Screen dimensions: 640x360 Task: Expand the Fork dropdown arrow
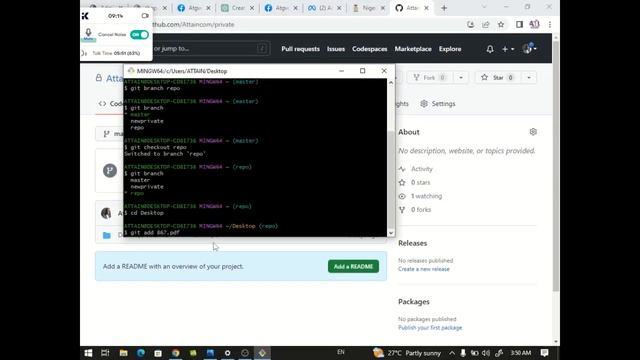461,78
